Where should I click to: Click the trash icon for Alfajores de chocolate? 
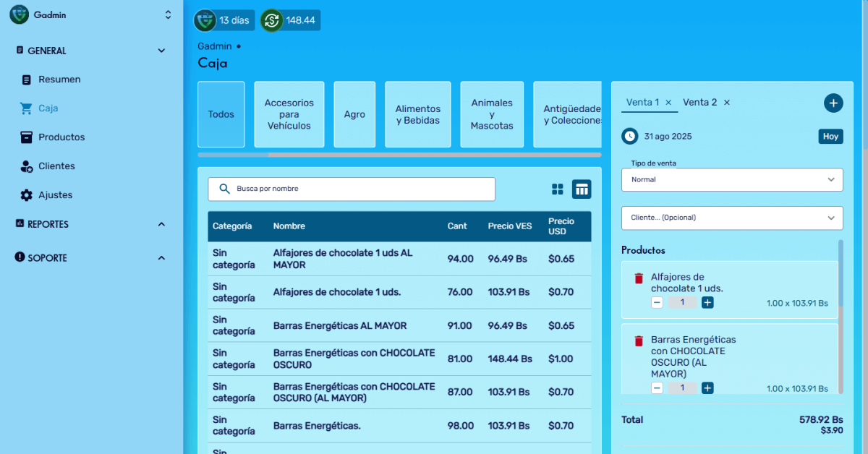pyautogui.click(x=639, y=278)
